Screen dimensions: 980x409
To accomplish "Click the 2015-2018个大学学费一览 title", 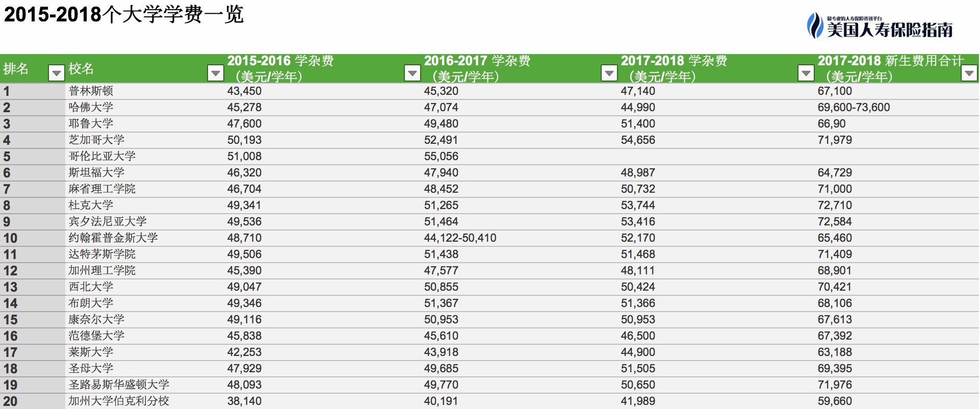I will 124,14.
